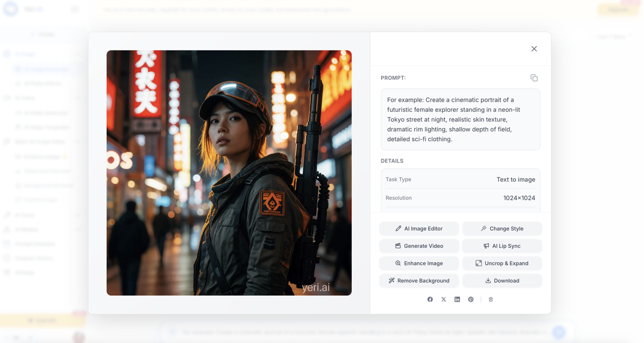Click the prompt text box content
Image resolution: width=644 pixels, height=343 pixels.
tap(460, 119)
